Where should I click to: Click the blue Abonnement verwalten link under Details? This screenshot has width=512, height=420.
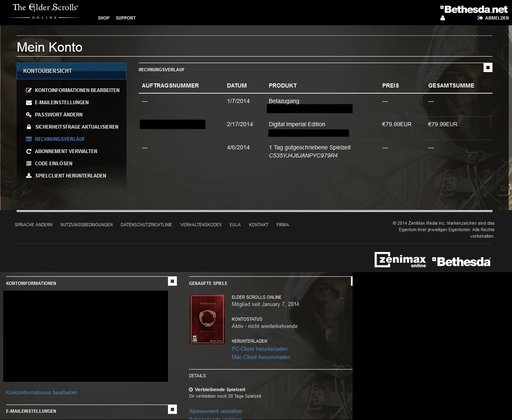(216, 411)
